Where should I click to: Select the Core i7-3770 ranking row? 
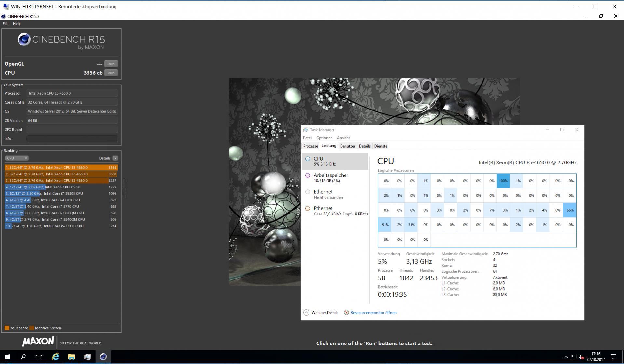61,207
